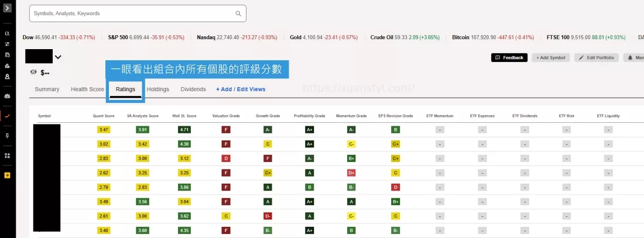This screenshot has width=644, height=238.
Task: Click the bar chart icon in sidebar
Action: [7, 65]
